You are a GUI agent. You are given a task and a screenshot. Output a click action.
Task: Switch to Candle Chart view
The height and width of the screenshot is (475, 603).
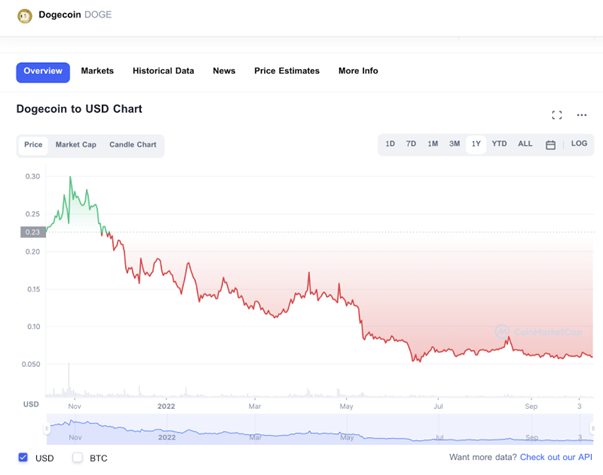tap(133, 145)
